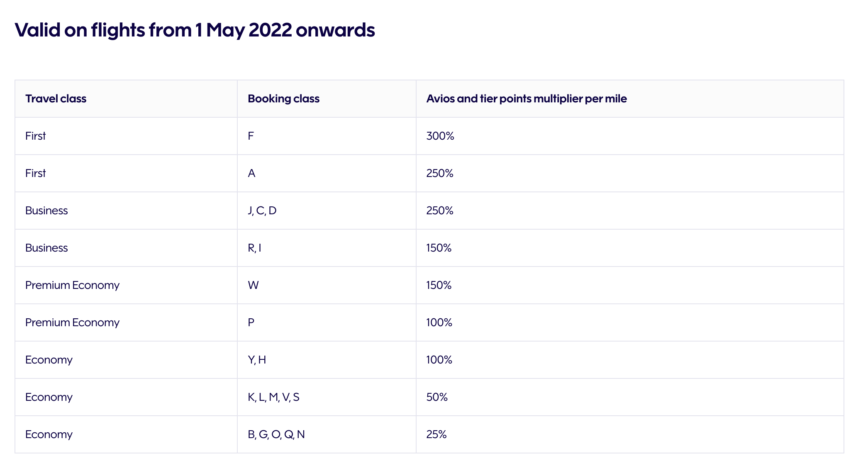Image resolution: width=868 pixels, height=475 pixels.
Task: Click the 25% multiplier cell
Action: (x=630, y=434)
